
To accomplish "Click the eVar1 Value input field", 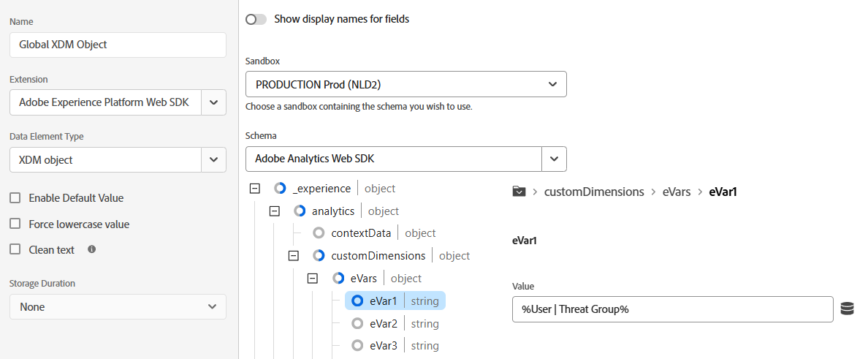I will point(673,309).
